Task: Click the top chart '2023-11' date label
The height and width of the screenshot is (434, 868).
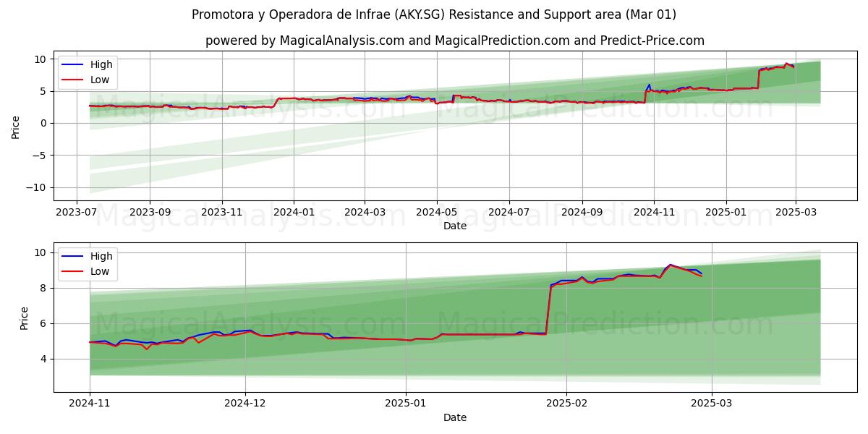Action: coord(221,212)
